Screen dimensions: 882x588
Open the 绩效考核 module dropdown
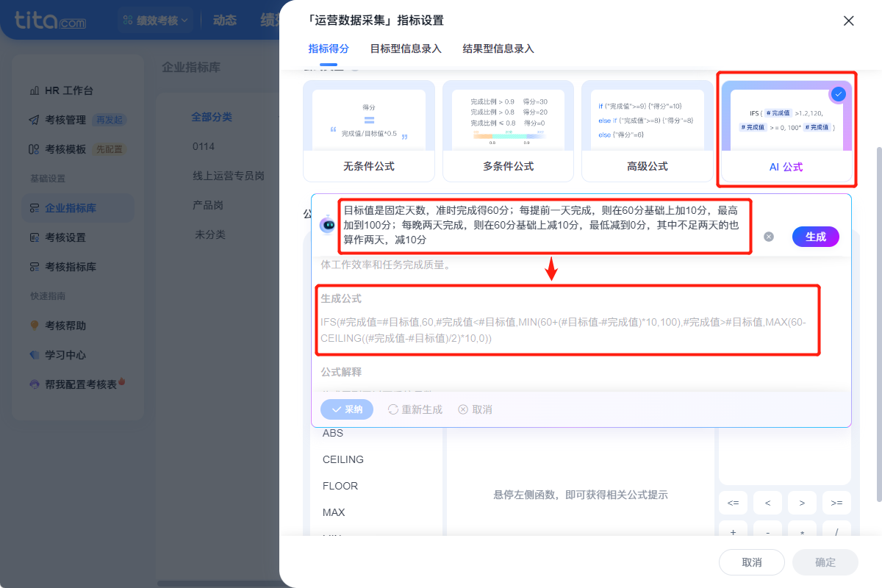(155, 20)
